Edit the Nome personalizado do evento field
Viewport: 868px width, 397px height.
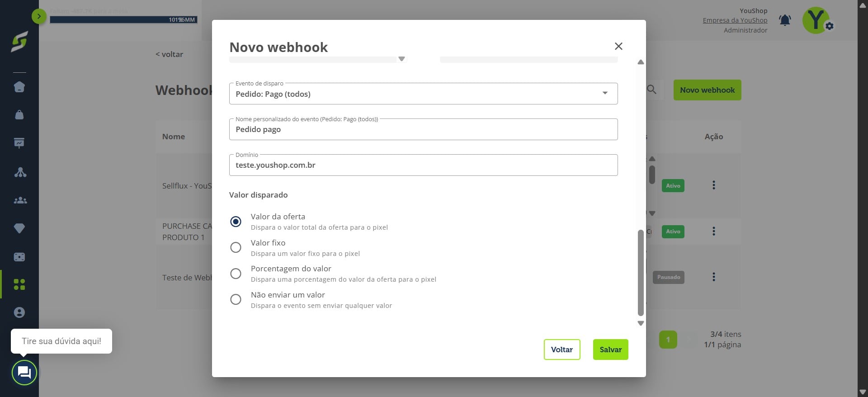click(423, 129)
